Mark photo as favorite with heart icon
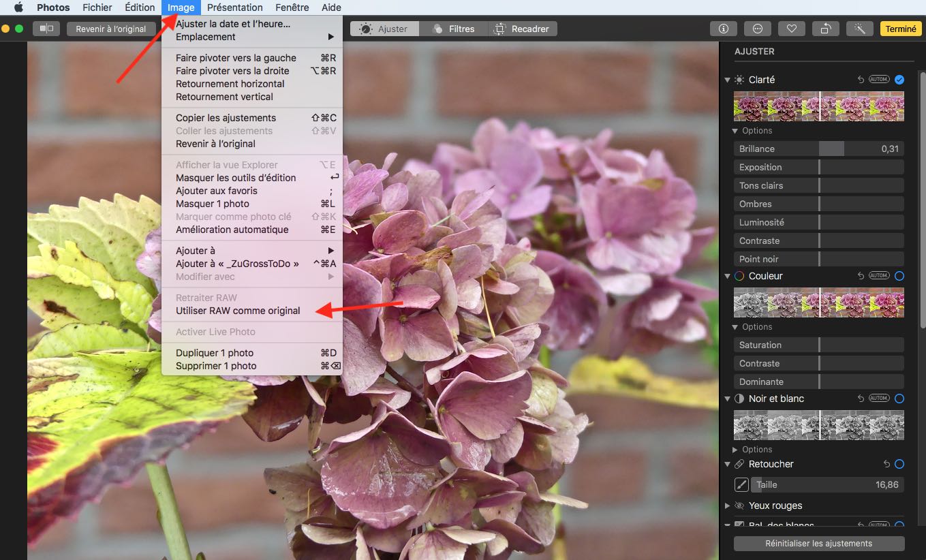Image resolution: width=926 pixels, height=560 pixels. tap(791, 29)
